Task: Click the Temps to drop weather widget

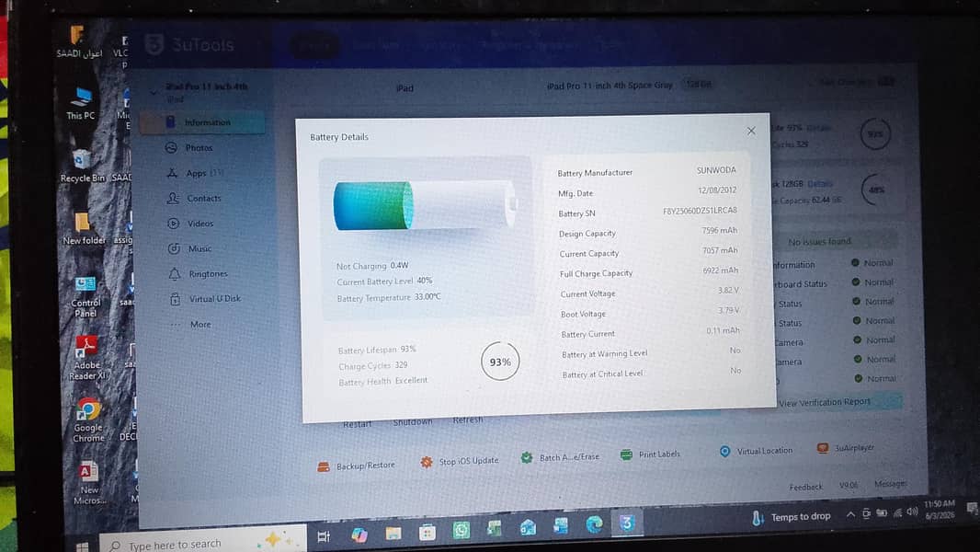Action: [x=792, y=517]
